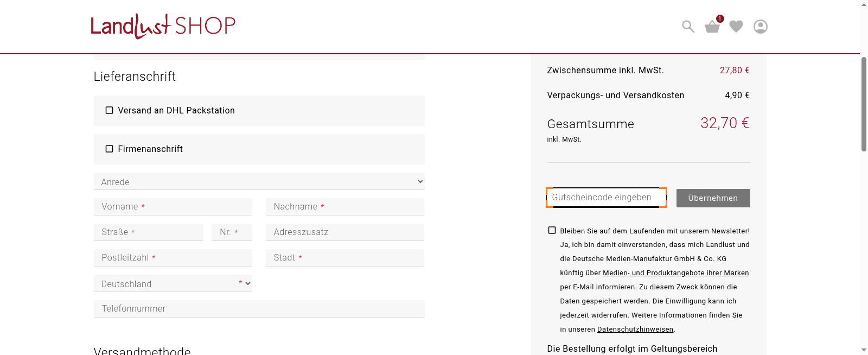Screen dimensions: 868x355
Task: Select the Nachname input field
Action: pyautogui.click(x=344, y=207)
